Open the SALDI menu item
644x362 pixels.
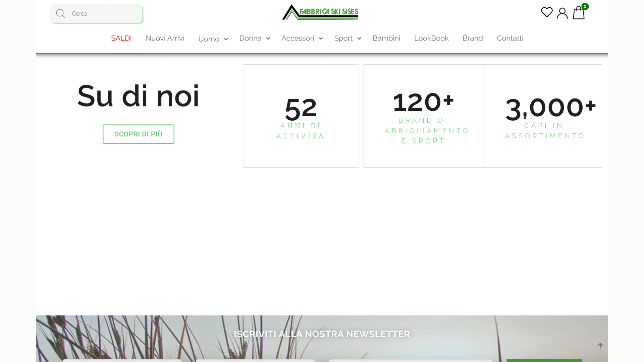(121, 38)
